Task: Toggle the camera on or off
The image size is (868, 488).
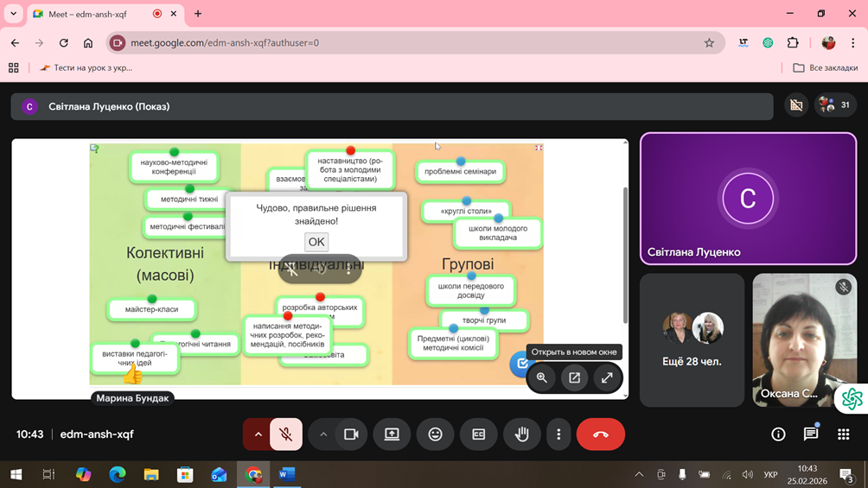Action: pyautogui.click(x=351, y=434)
